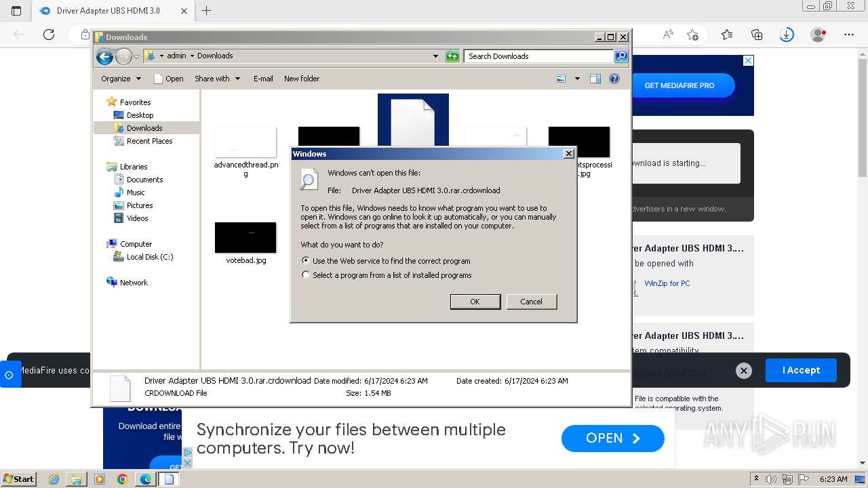This screenshot has width=868, height=488.
Task: Toggle the preview pane icon
Action: 595,79
